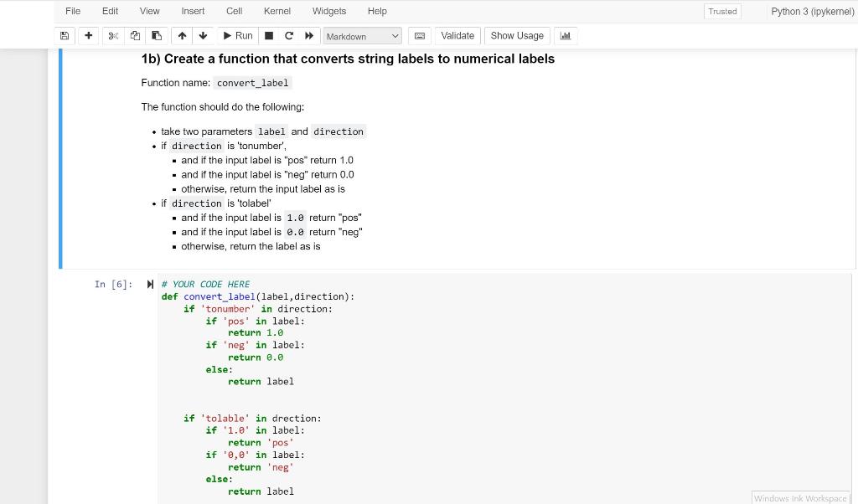Image resolution: width=858 pixels, height=504 pixels.
Task: Open the Help menu
Action: 377,11
